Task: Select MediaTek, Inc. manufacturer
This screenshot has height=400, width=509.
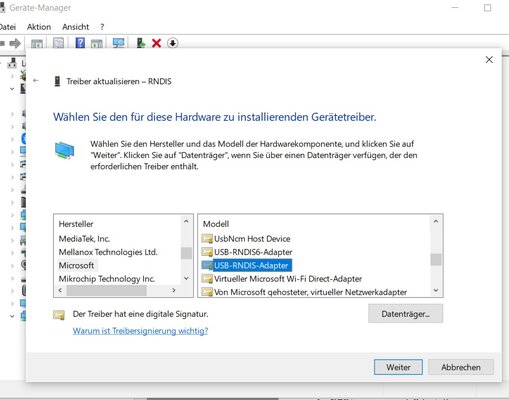Action: [84, 239]
